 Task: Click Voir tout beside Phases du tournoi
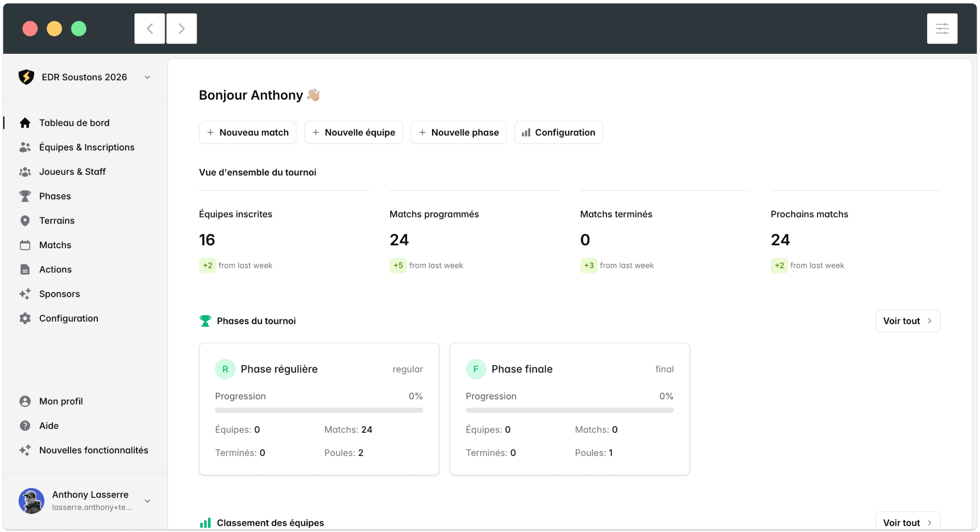point(908,321)
